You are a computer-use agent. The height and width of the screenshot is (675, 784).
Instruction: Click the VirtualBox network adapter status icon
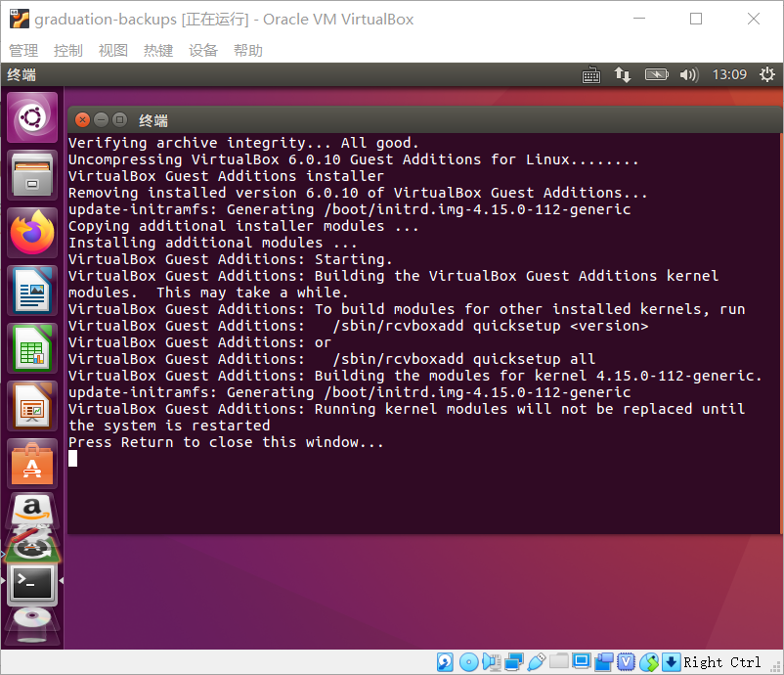(514, 662)
